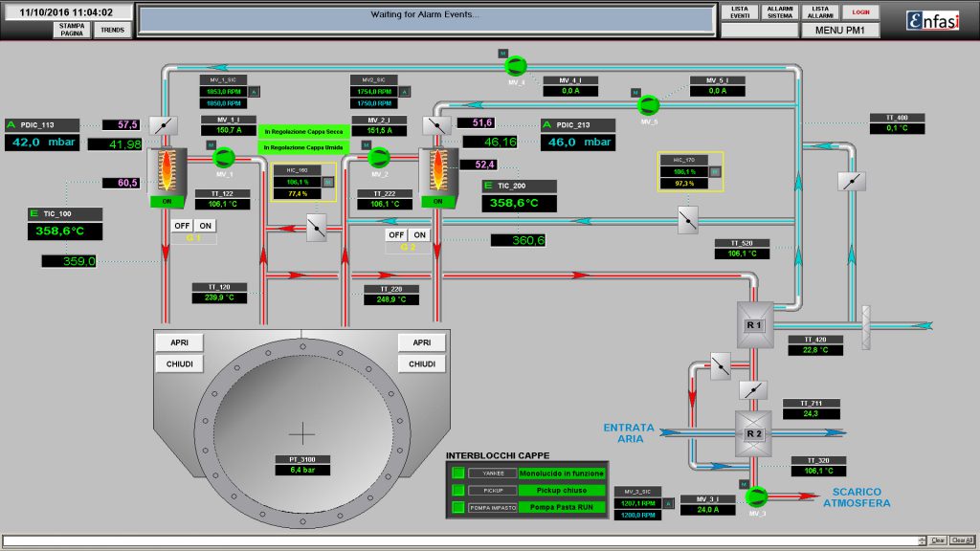This screenshot has height=551, width=980.
Task: Switch burner G2 ON
Action: (x=419, y=235)
